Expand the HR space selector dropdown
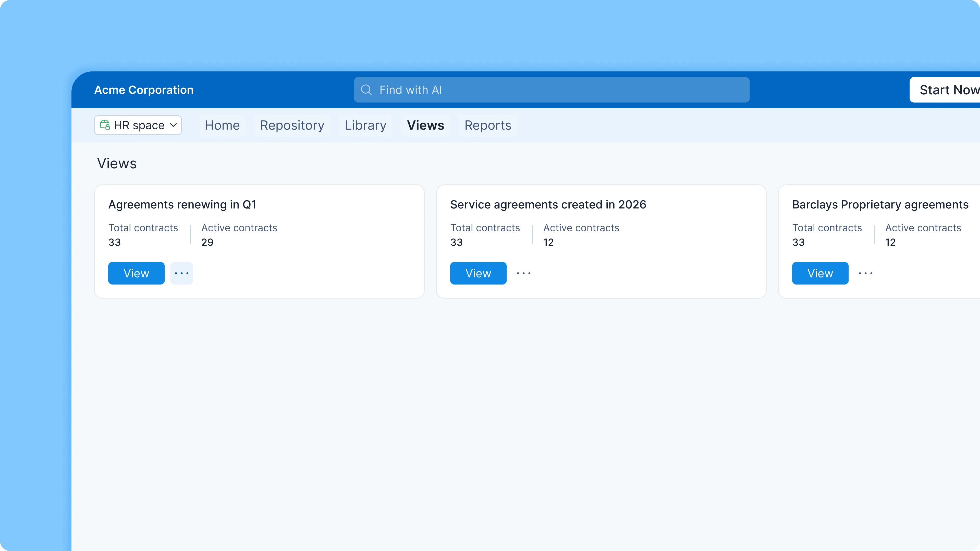This screenshot has width=980, height=551. pyautogui.click(x=138, y=125)
